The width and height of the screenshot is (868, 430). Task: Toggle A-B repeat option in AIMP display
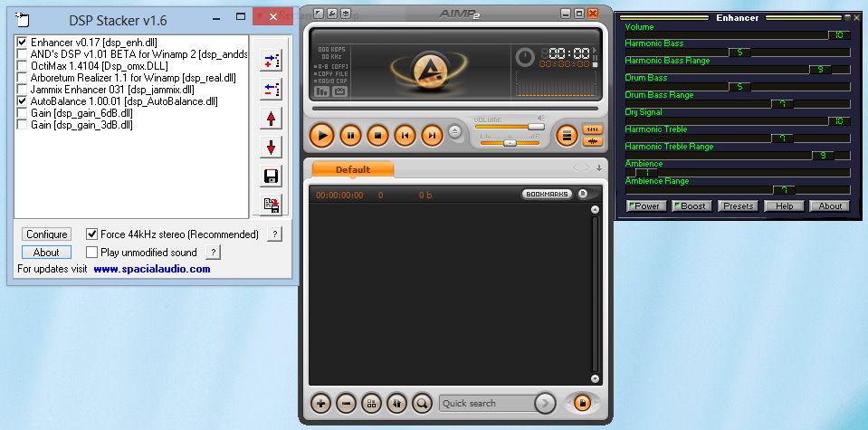[333, 66]
